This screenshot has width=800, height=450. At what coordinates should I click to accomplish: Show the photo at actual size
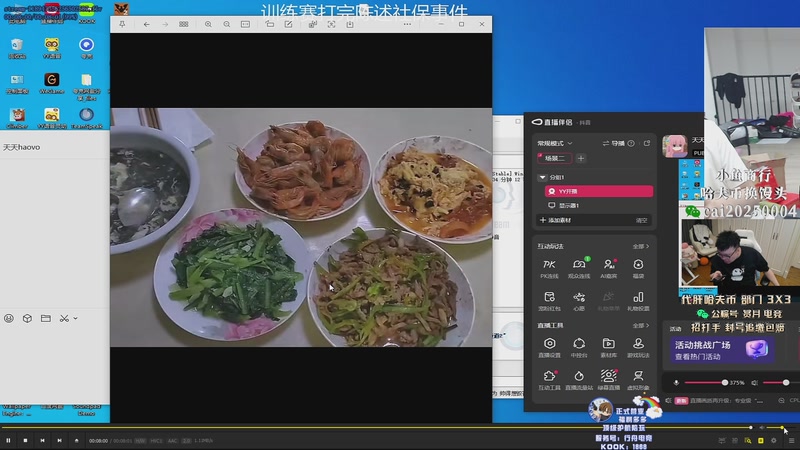click(245, 24)
